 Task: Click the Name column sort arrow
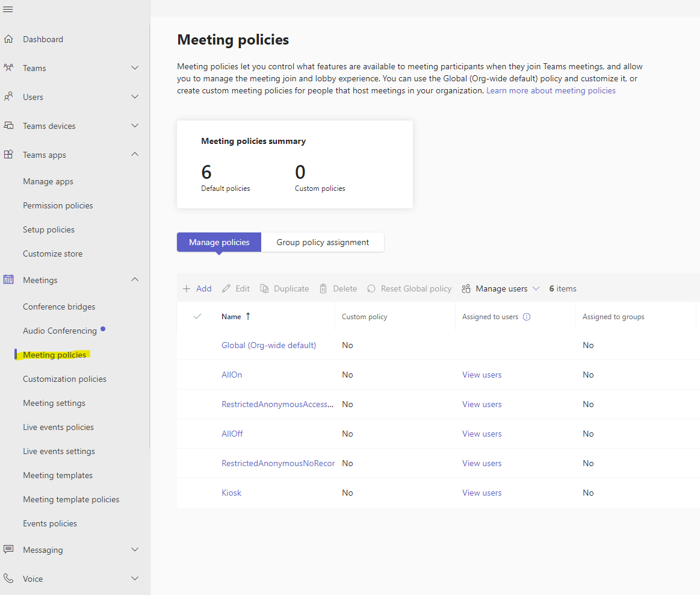pyautogui.click(x=248, y=316)
